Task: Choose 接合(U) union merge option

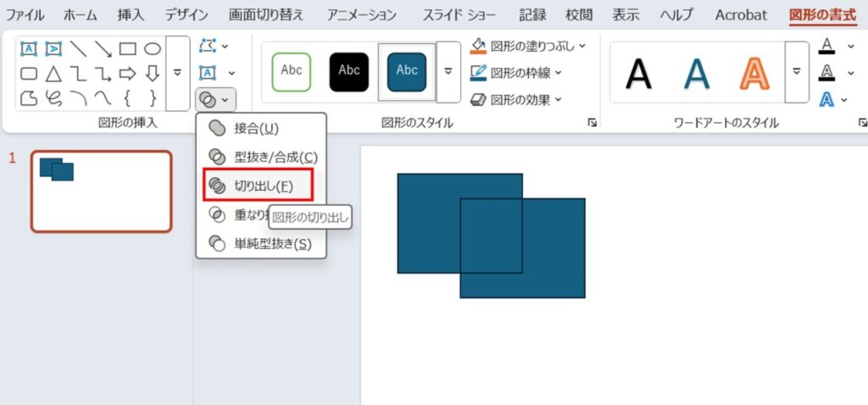Action: (261, 128)
